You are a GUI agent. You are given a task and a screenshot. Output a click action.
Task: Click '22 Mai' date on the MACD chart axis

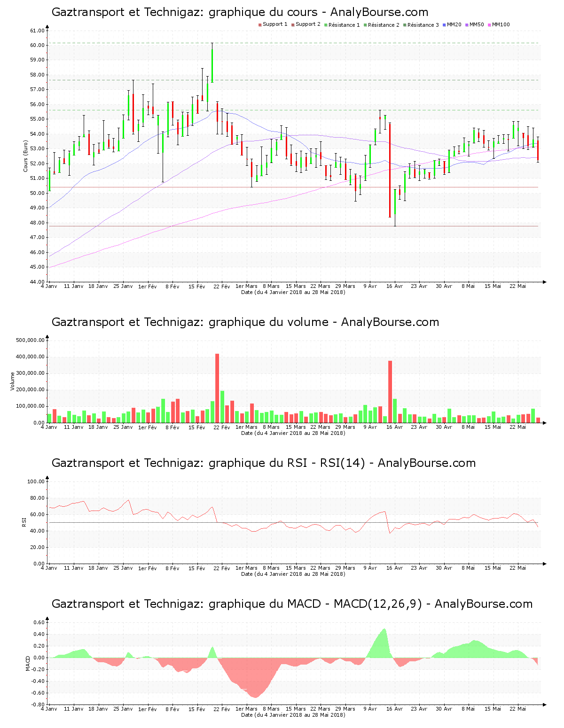pyautogui.click(x=518, y=709)
